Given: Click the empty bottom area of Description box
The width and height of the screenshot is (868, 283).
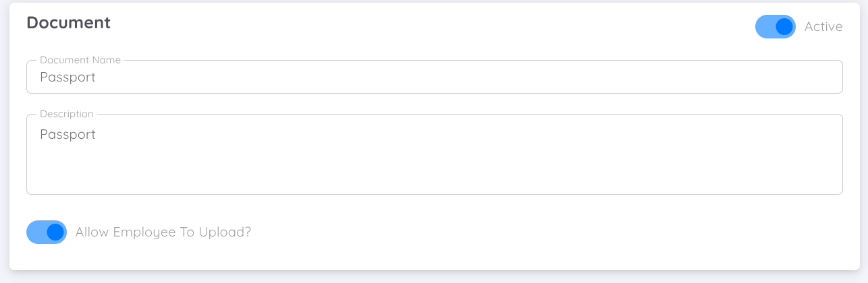Looking at the screenshot, I should click(x=432, y=181).
